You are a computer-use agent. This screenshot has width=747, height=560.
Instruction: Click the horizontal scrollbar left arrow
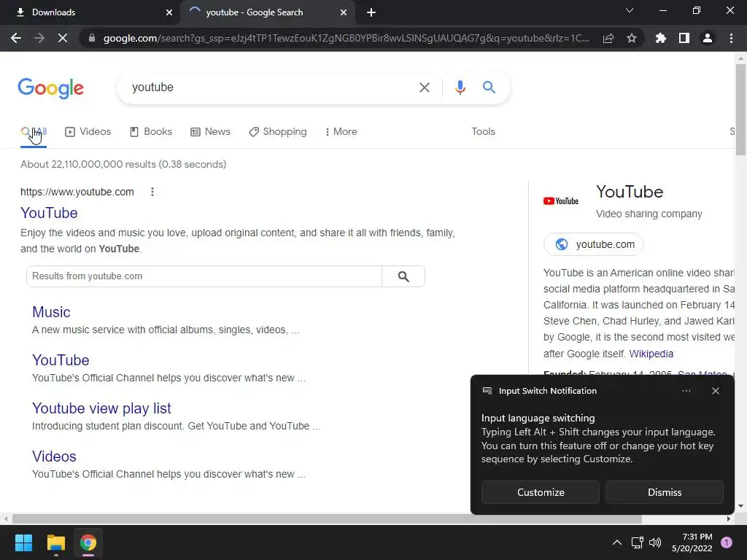pyautogui.click(x=5, y=518)
